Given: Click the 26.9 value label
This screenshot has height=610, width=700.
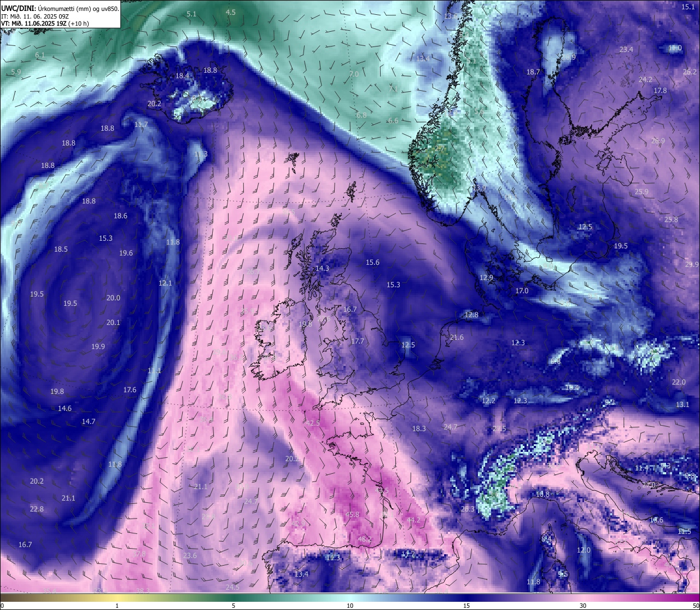Looking at the screenshot, I should tap(658, 141).
